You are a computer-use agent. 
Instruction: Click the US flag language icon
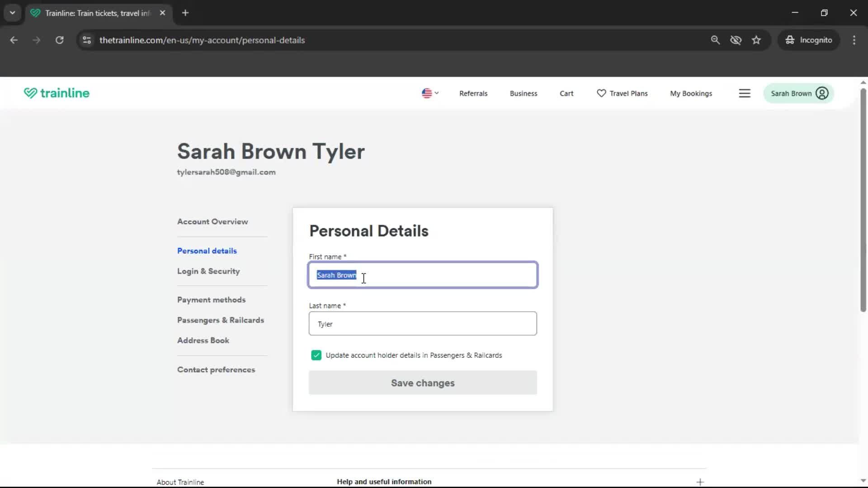(426, 93)
